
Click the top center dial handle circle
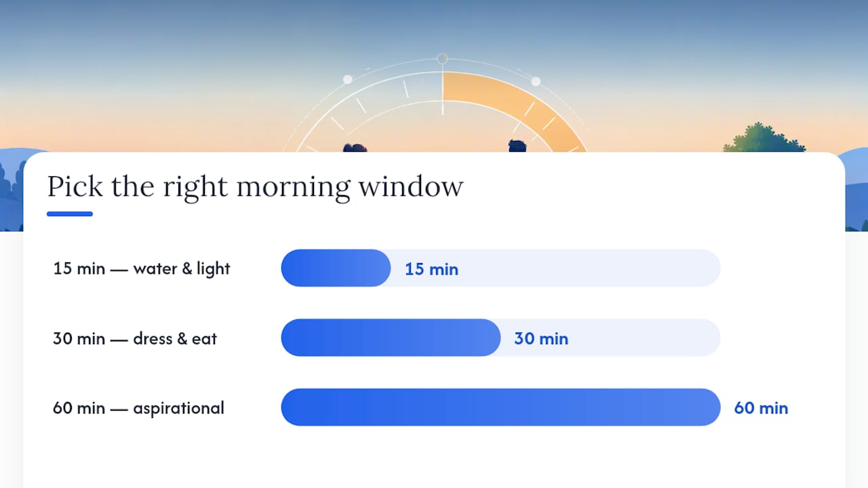pyautogui.click(x=442, y=59)
